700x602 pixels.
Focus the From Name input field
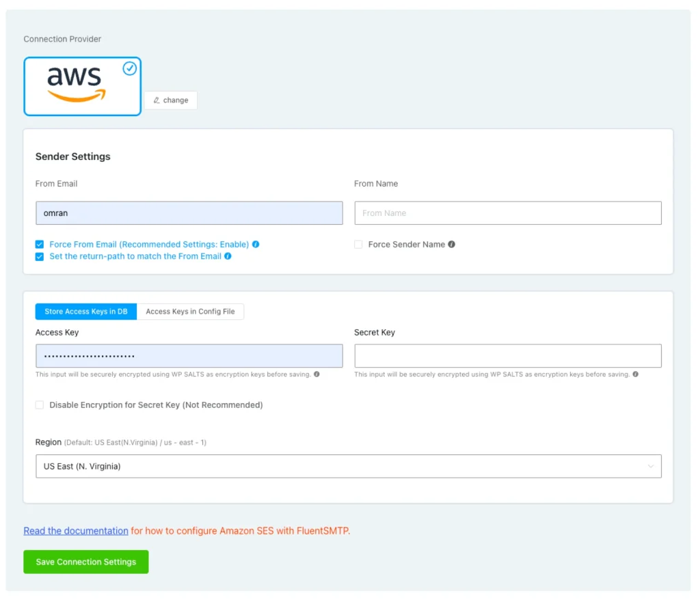click(x=508, y=213)
